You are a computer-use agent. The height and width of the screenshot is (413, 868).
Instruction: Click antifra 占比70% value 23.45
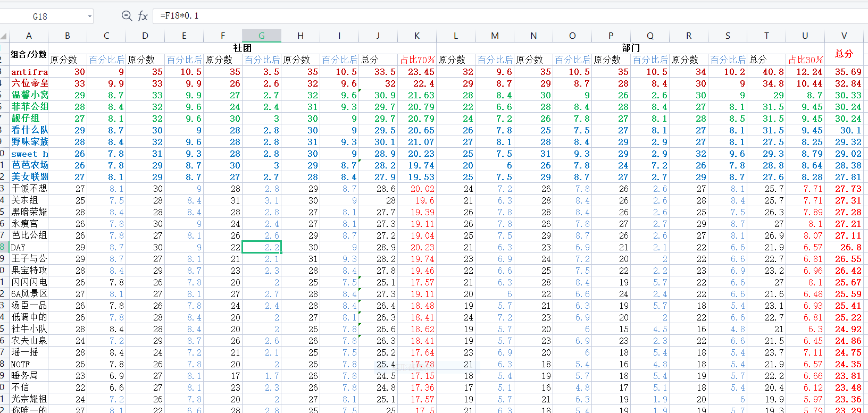pyautogui.click(x=417, y=72)
